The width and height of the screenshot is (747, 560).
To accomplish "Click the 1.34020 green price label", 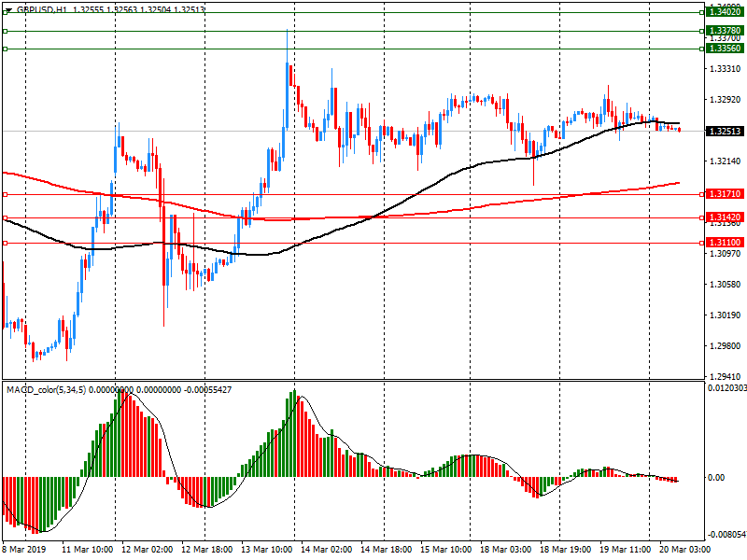I will (x=725, y=12).
